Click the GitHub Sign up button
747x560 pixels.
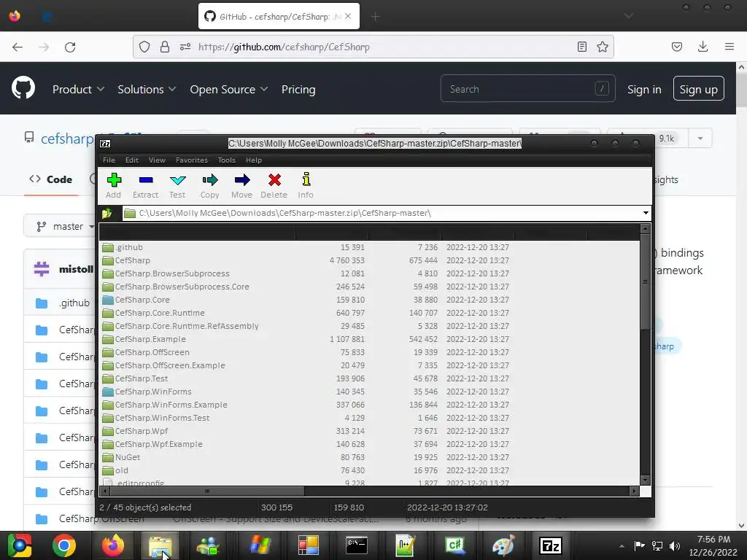698,88
